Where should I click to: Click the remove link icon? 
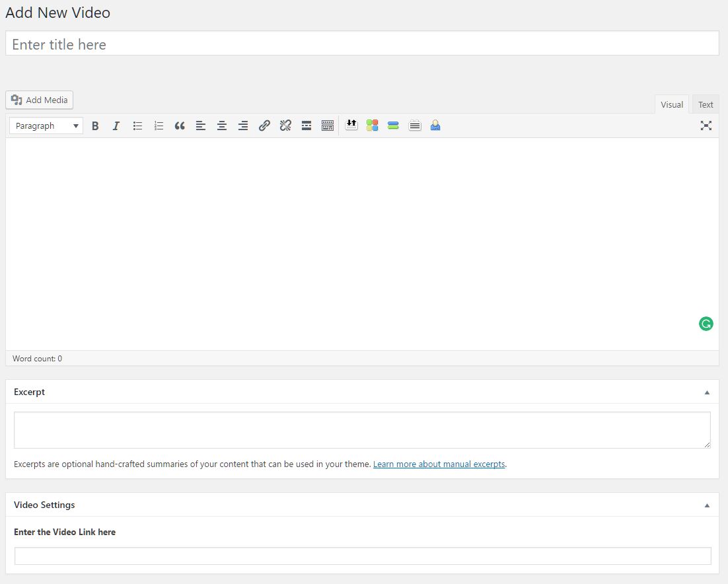pos(285,126)
